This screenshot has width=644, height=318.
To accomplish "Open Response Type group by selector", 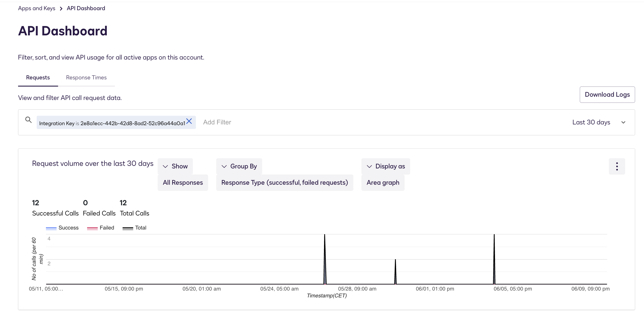I will tap(285, 183).
